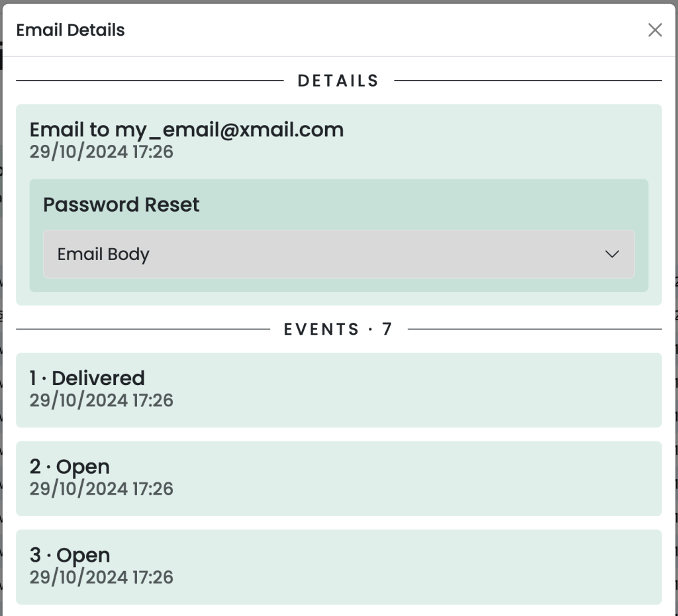678x616 pixels.
Task: Close the Email Details dialog
Action: click(655, 30)
